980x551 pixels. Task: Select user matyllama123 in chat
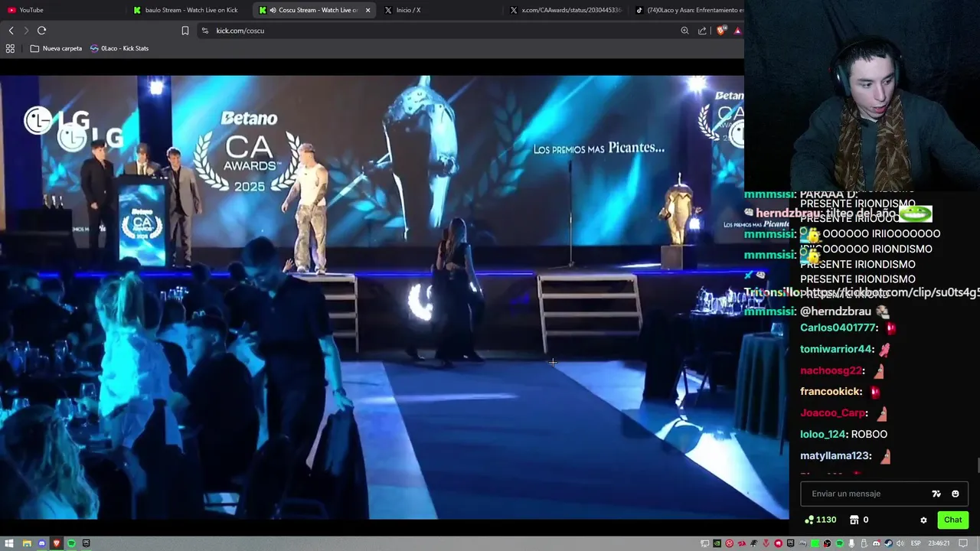835,455
